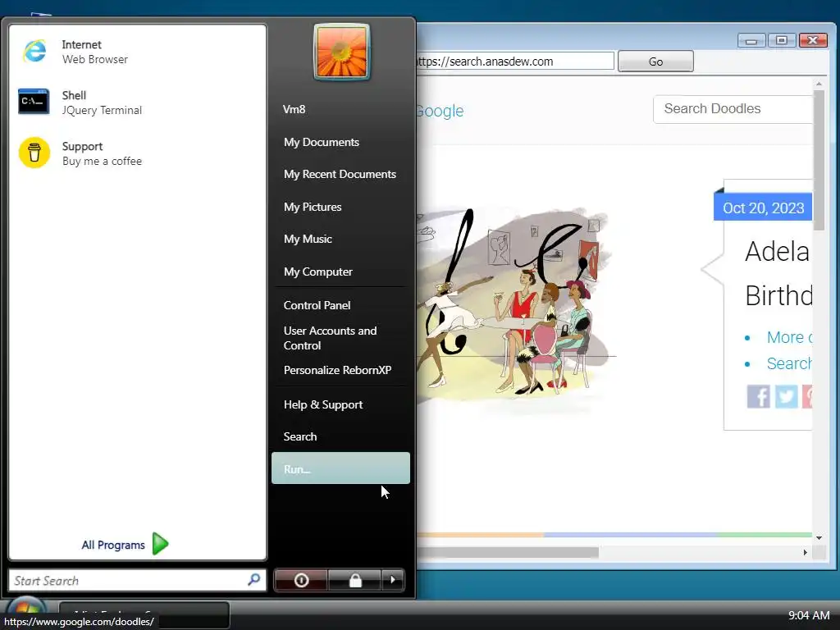Click the Google logo link

click(x=440, y=111)
